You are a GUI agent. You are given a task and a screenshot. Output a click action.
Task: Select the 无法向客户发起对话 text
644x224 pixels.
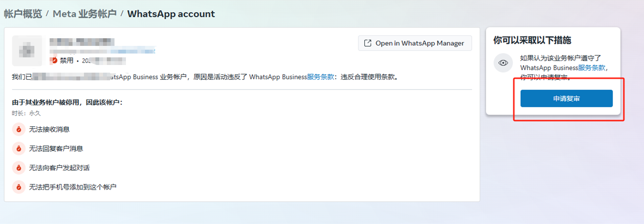tap(59, 168)
